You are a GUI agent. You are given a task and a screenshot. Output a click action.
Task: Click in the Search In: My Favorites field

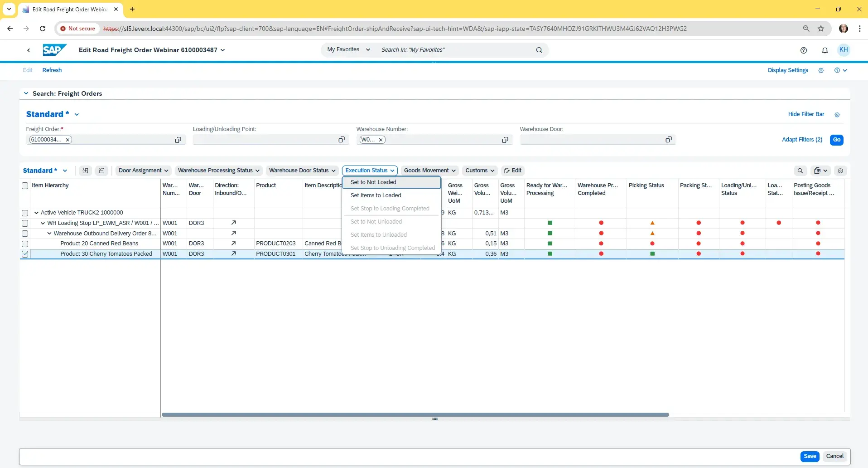[455, 50]
